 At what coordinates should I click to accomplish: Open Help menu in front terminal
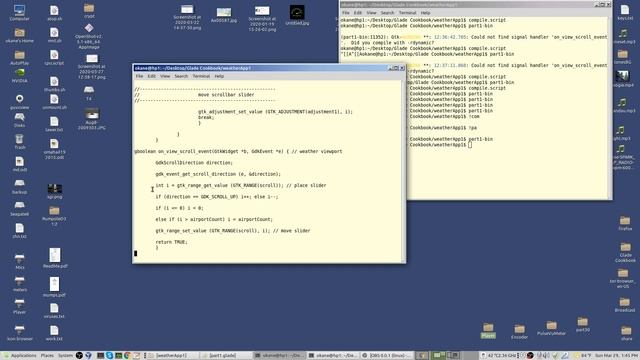point(219,76)
